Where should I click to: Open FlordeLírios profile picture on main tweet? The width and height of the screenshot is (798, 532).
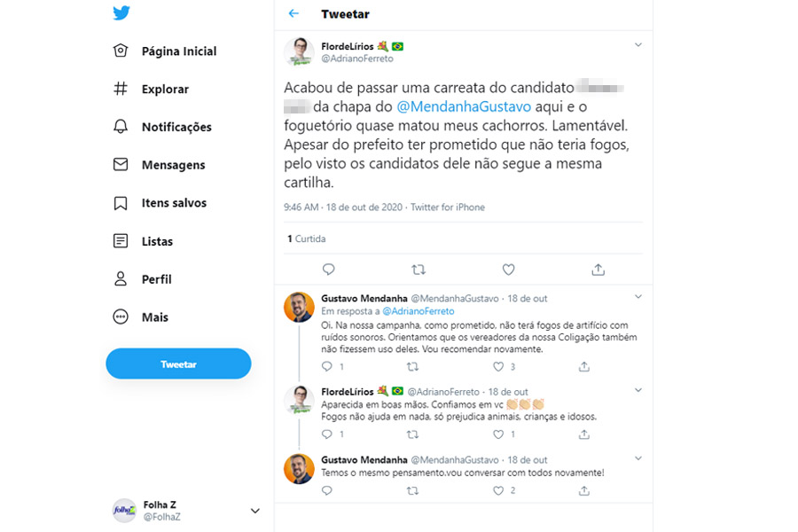tap(299, 52)
